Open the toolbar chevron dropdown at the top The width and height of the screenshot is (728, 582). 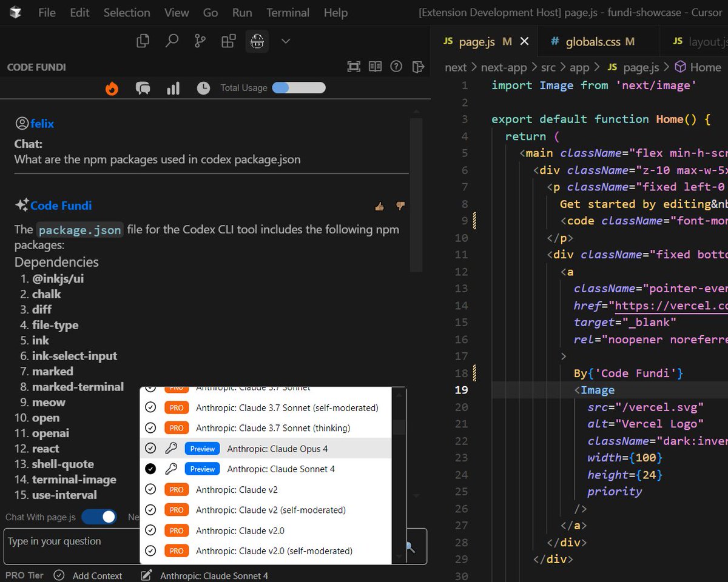tap(285, 41)
